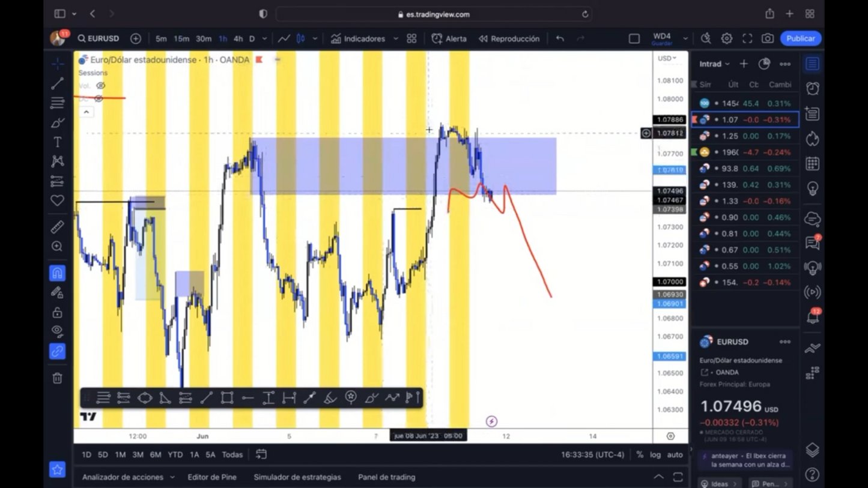Open the Editor de Pine tab
This screenshot has height=488, width=868.
tap(212, 477)
